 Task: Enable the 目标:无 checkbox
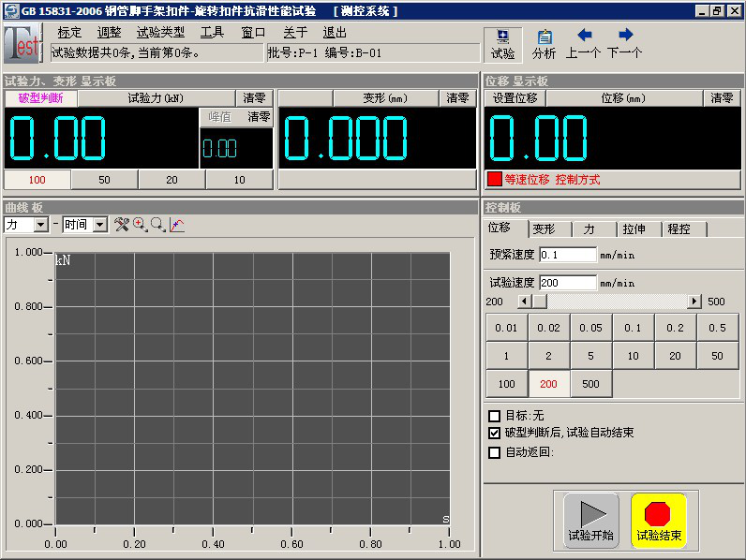(495, 416)
